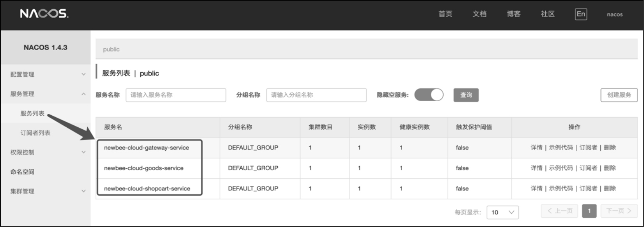Collapse the 服务管理 menu chevron
Viewport: 644px width, 227px height.
83,94
